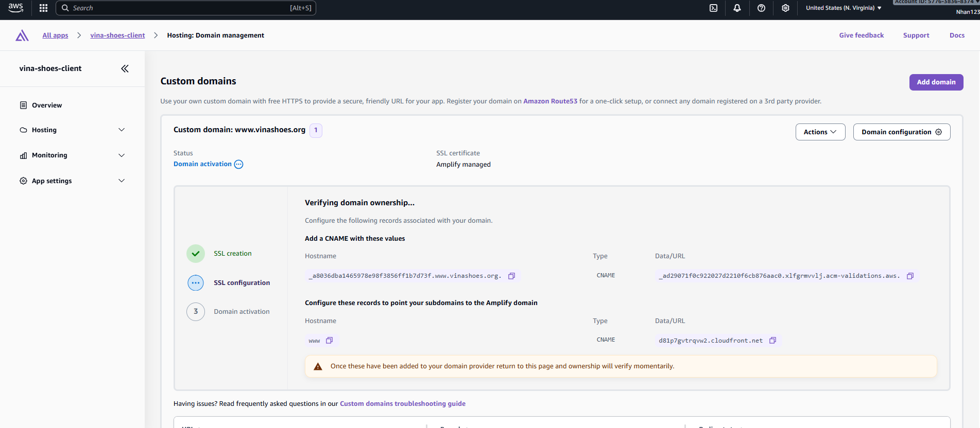980x428 pixels.
Task: Select Hosting in the sidebar
Action: point(44,130)
